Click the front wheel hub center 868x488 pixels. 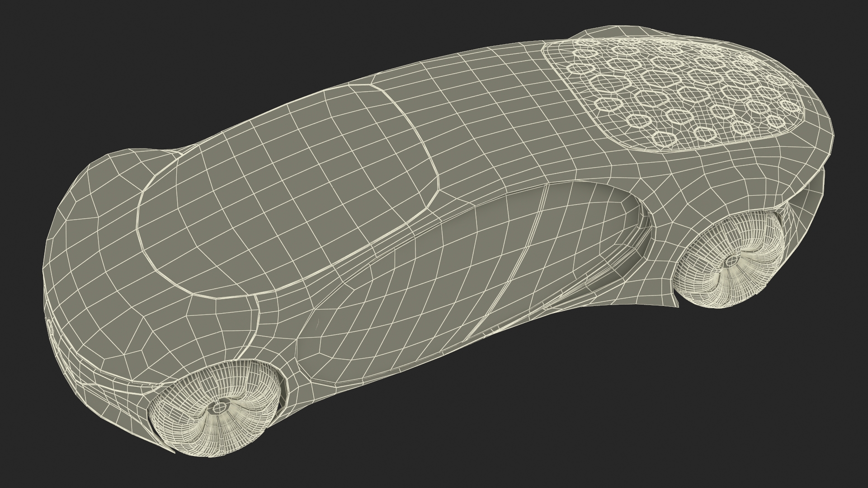[219, 408]
